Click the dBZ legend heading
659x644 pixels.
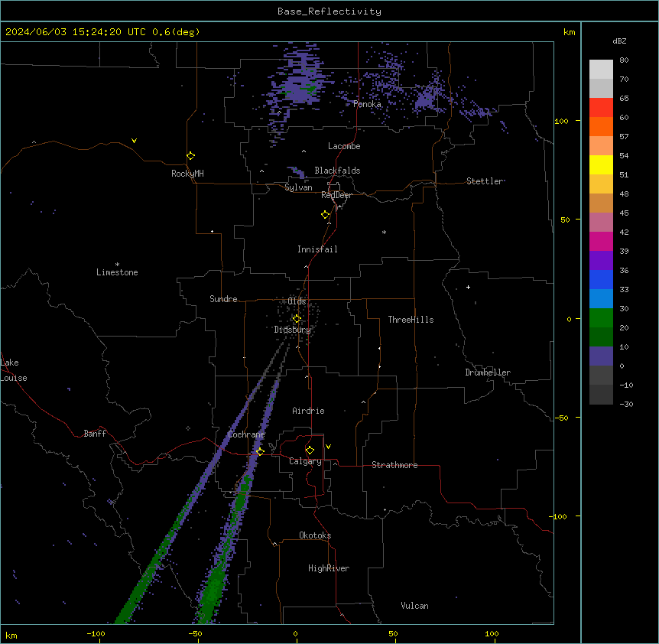[x=619, y=41]
